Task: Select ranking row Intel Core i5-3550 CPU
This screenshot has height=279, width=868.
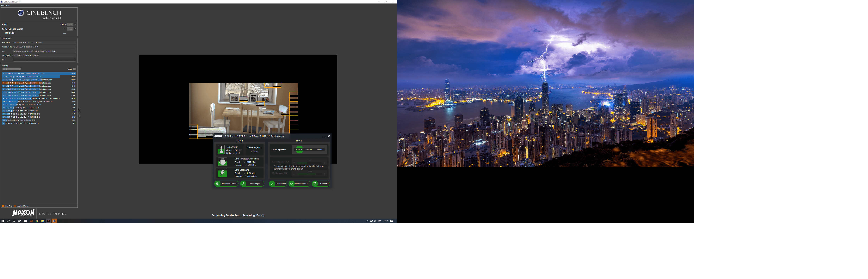Action: (x=39, y=120)
